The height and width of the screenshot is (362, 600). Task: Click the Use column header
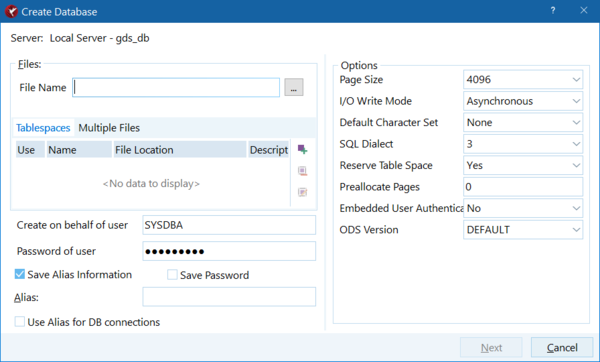pyautogui.click(x=30, y=150)
